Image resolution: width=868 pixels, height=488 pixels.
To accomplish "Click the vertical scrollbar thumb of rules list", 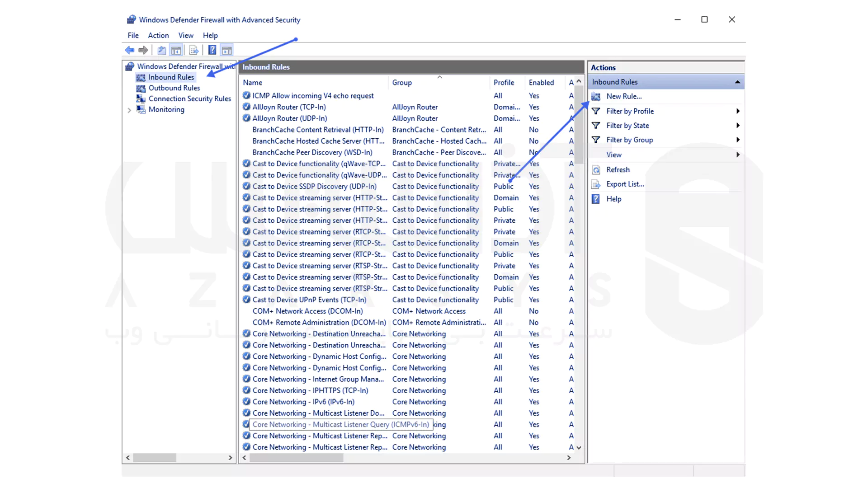I will tap(579, 126).
